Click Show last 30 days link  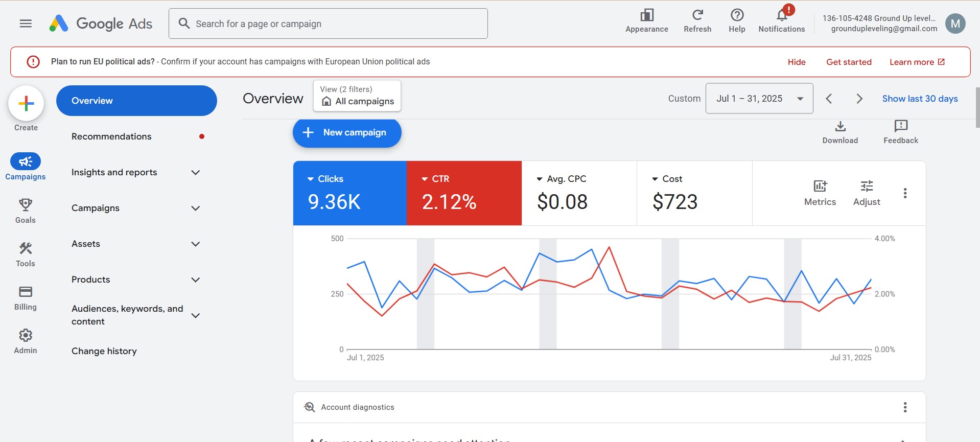tap(920, 99)
